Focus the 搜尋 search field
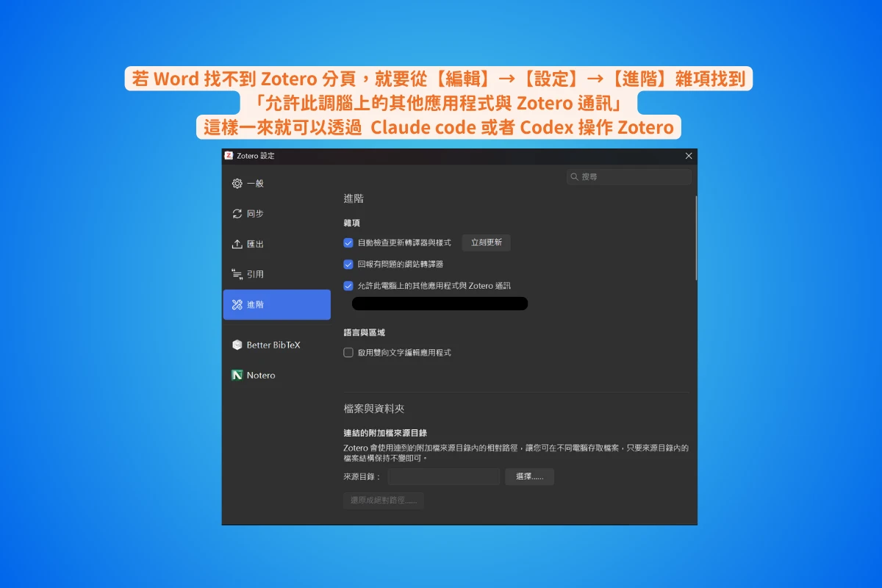The image size is (882, 588). [x=628, y=176]
